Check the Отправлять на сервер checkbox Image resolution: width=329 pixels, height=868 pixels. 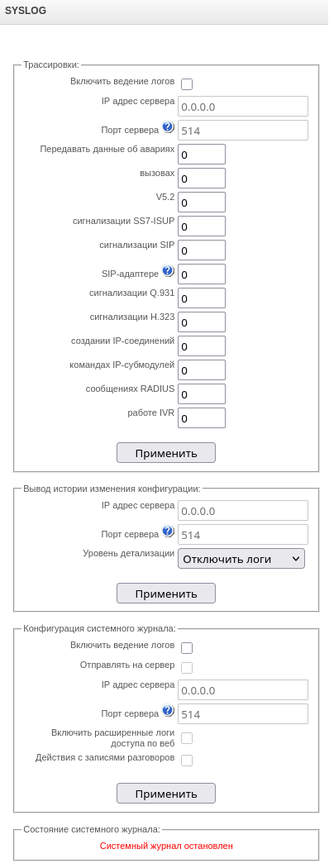pos(187,668)
